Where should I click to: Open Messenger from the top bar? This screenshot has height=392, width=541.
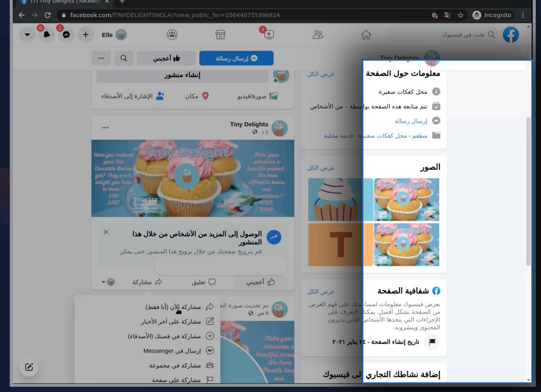point(66,35)
